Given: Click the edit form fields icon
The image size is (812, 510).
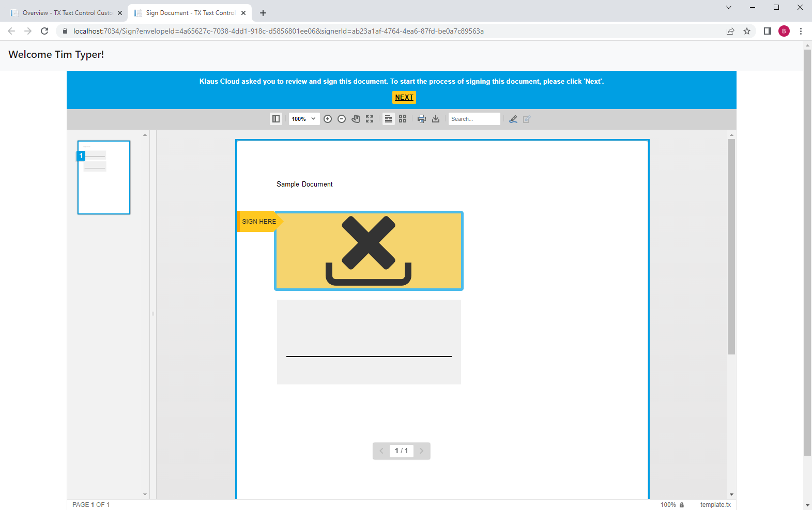Looking at the screenshot, I should [527, 119].
